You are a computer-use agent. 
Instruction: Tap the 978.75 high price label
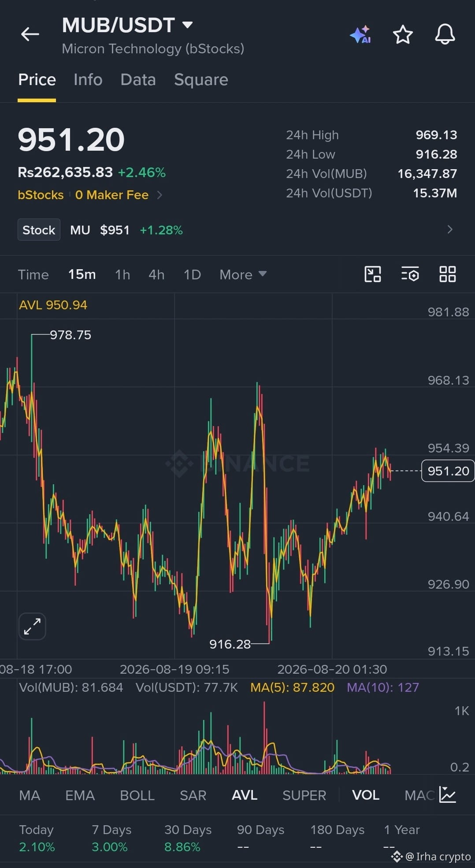[x=71, y=335]
